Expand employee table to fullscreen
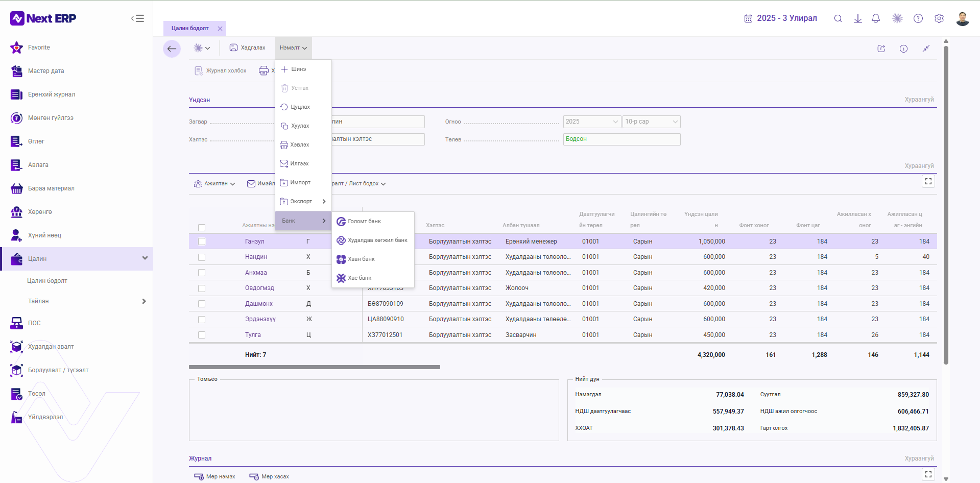Viewport: 980px width, 483px height. coord(928,181)
